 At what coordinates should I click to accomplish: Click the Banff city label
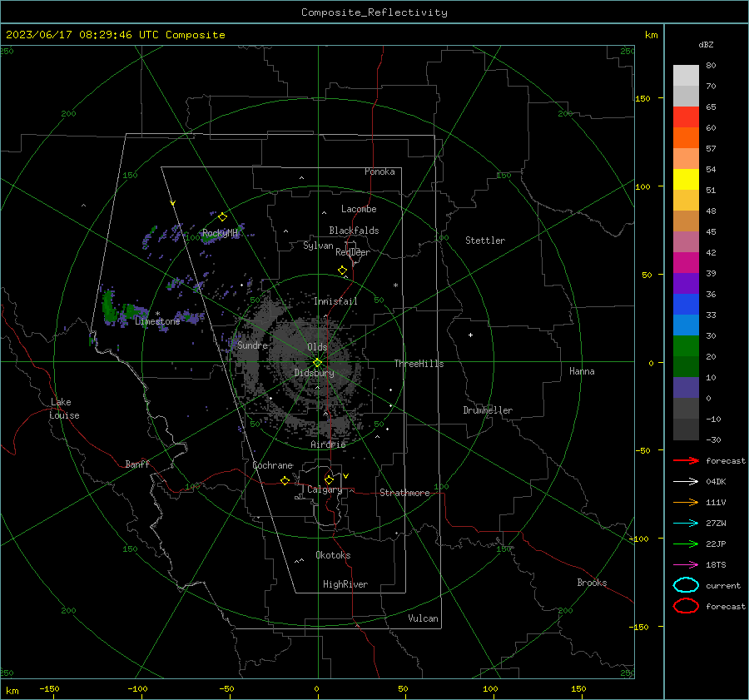(x=137, y=464)
